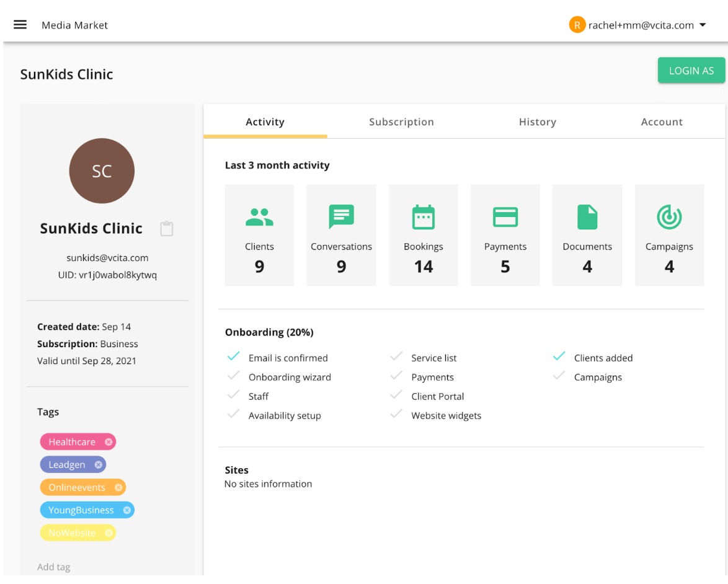Click the Email is confirmed checkmark

[234, 356]
